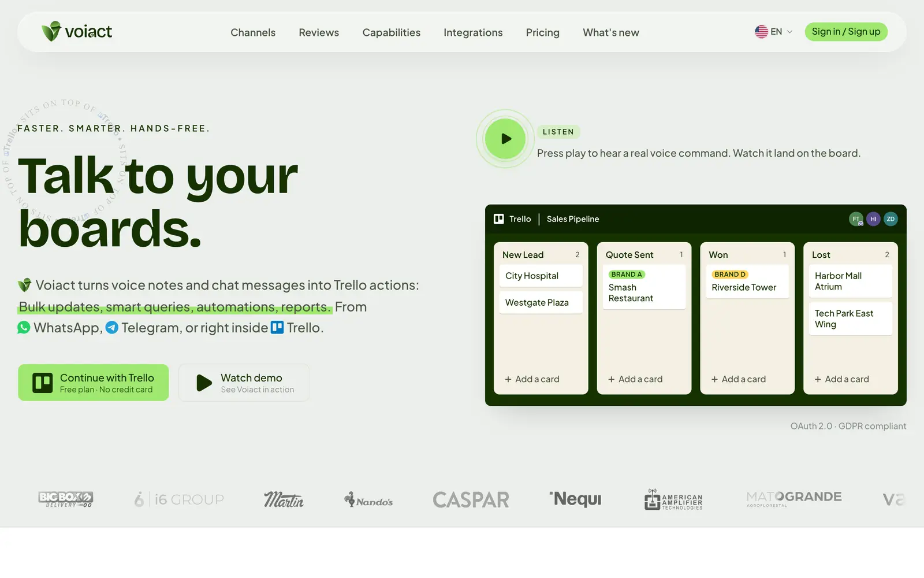This screenshot has height=578, width=924.
Task: Click the Trello icon in the board header
Action: click(x=499, y=219)
